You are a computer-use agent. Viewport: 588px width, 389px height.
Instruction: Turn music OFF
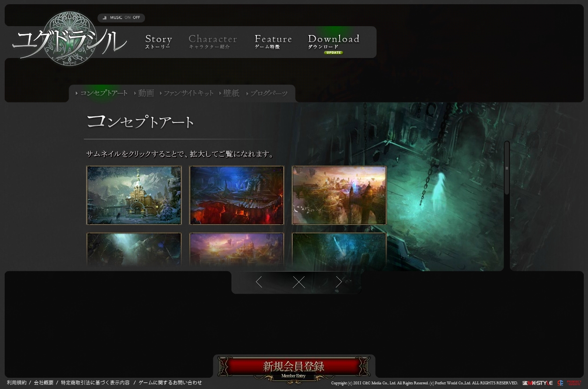[x=136, y=18]
